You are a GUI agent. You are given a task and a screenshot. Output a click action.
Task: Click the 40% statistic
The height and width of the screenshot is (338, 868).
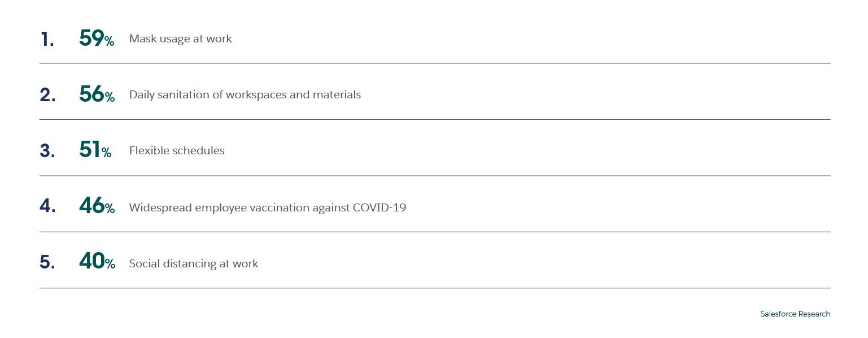click(x=97, y=262)
